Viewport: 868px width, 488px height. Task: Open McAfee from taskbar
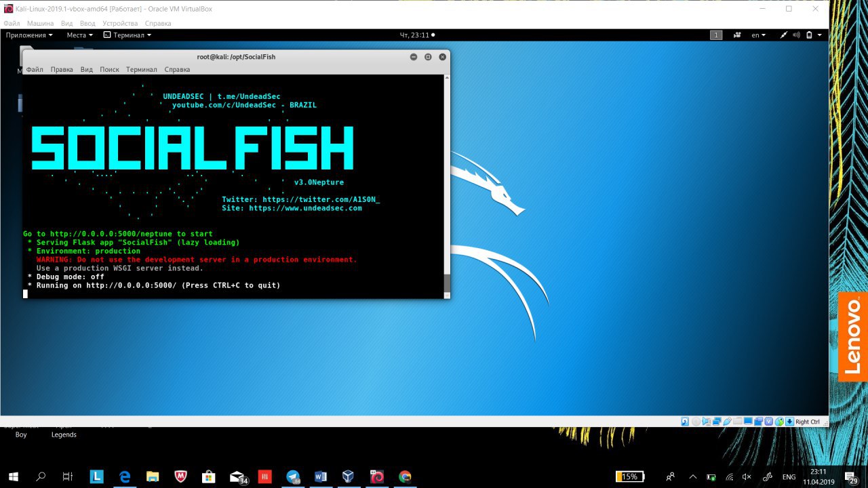[180, 476]
